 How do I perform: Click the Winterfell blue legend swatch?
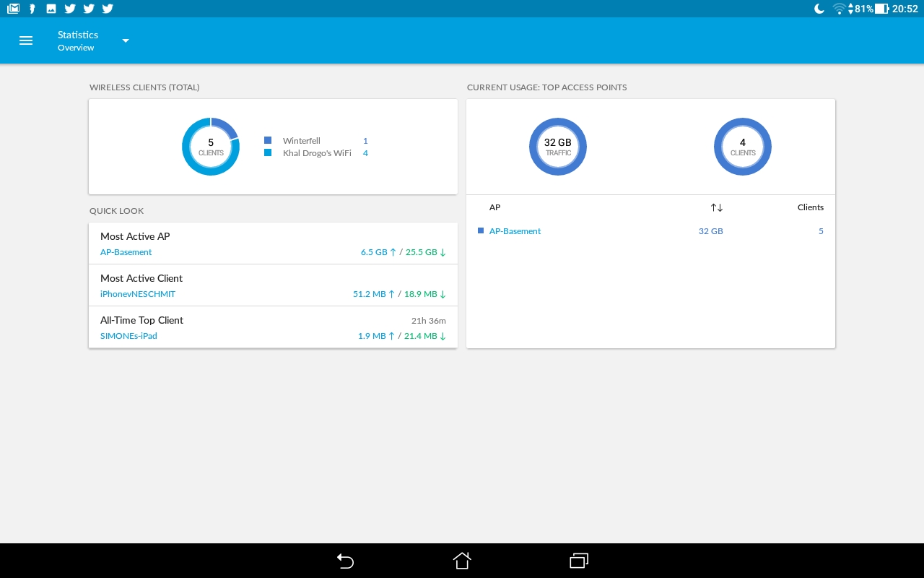tap(268, 141)
